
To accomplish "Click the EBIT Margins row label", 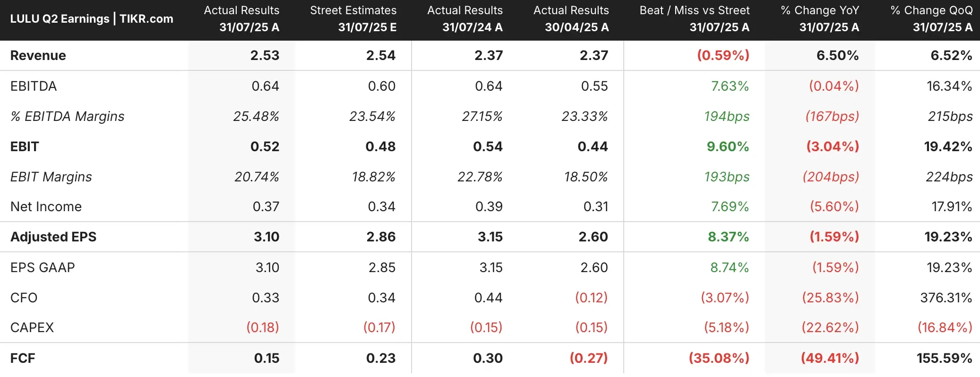I will click(x=51, y=177).
